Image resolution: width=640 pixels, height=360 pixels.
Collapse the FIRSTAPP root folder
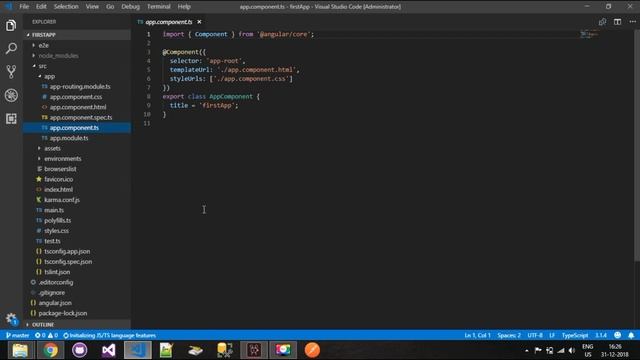coord(78,35)
